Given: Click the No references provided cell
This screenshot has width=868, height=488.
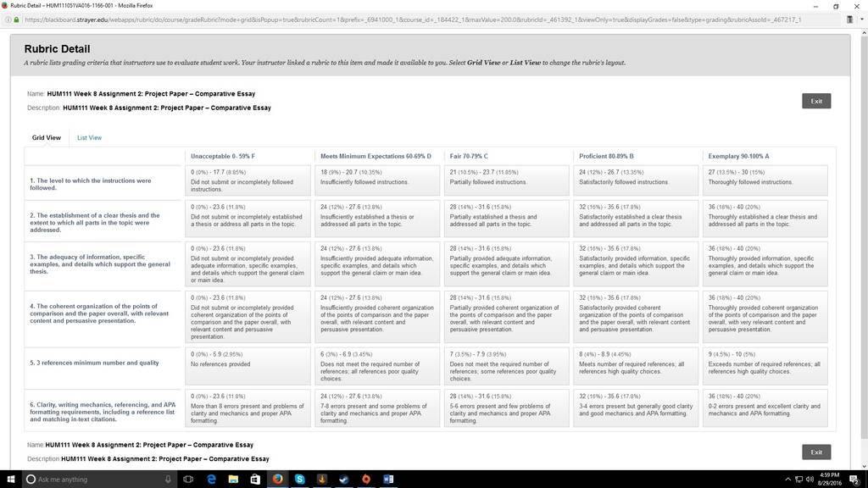Looking at the screenshot, I should coord(248,366).
